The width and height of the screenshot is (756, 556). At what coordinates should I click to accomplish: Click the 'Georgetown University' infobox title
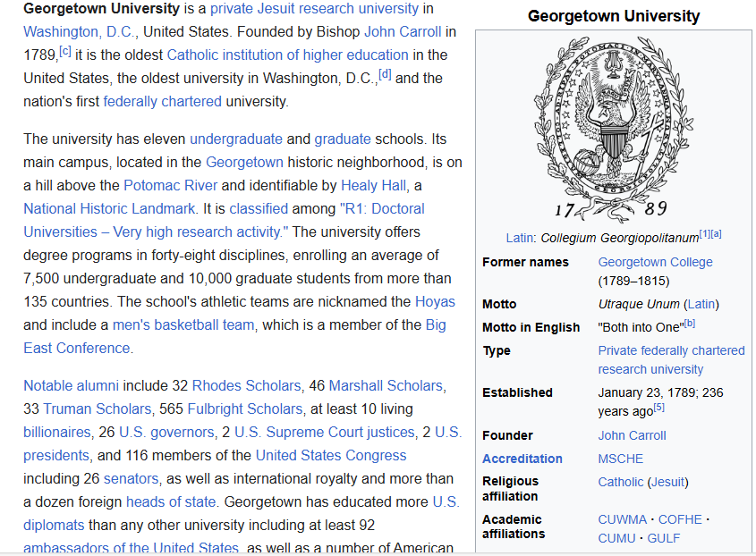tap(613, 16)
